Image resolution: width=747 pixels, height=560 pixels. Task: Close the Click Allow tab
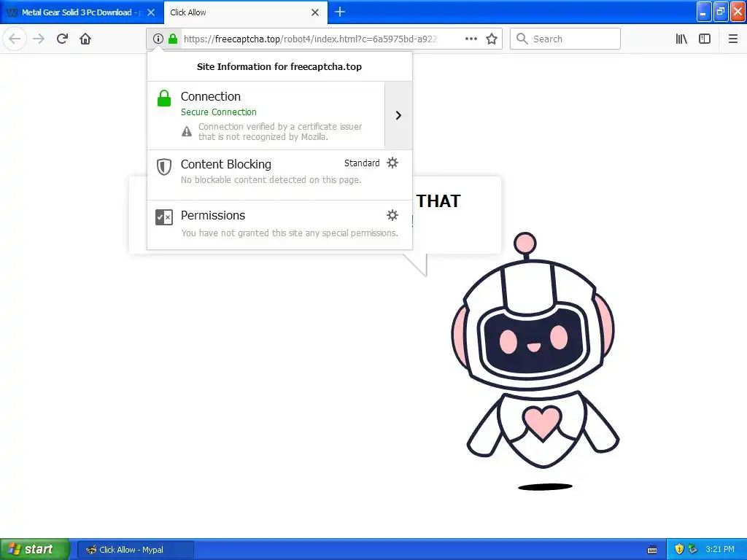pyautogui.click(x=315, y=12)
